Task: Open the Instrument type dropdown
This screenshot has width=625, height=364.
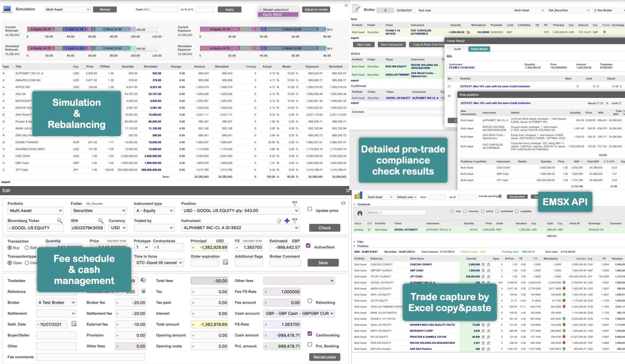Action: click(154, 211)
